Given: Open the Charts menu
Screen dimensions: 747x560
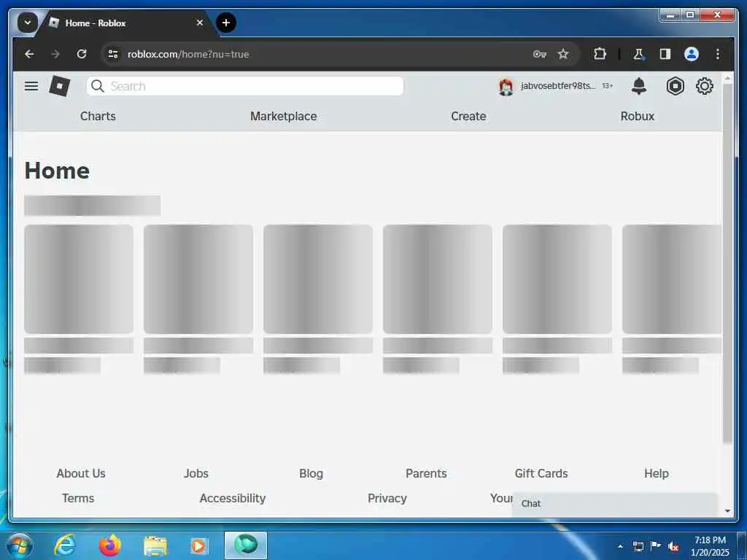Looking at the screenshot, I should [x=98, y=116].
